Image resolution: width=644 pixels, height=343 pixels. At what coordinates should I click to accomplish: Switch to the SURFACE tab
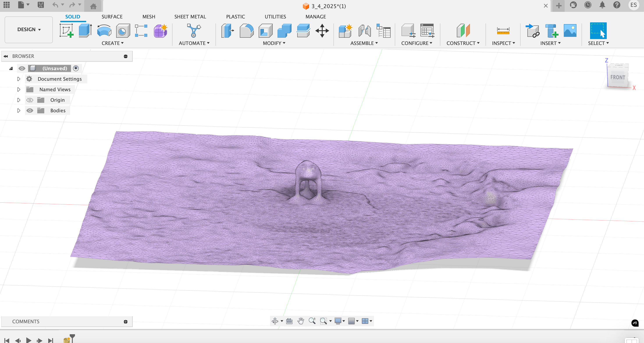(112, 16)
